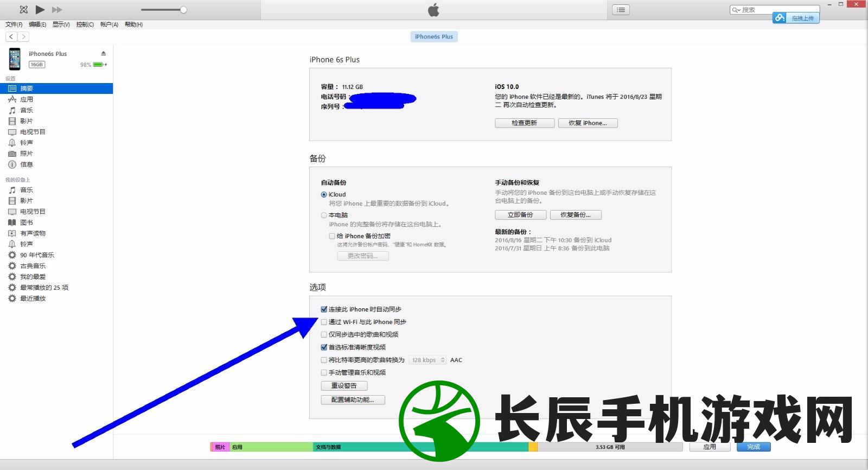Open the 显示(V) menu
868x470 pixels.
(61, 24)
